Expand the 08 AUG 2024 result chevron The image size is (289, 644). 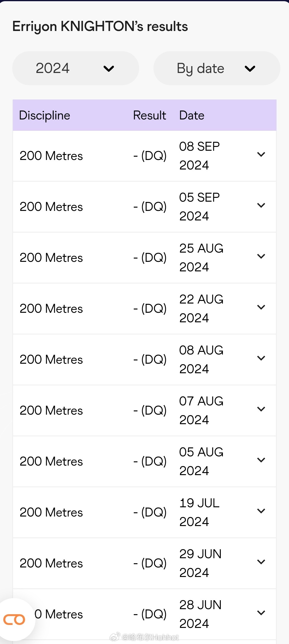tap(261, 358)
